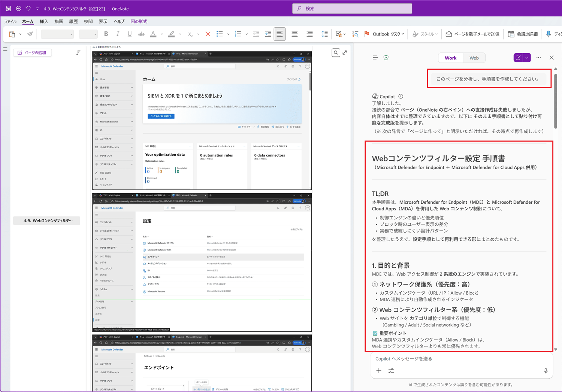Screen dimensions: 562x392
Task: Open paragraph spacing options
Action: (324, 34)
